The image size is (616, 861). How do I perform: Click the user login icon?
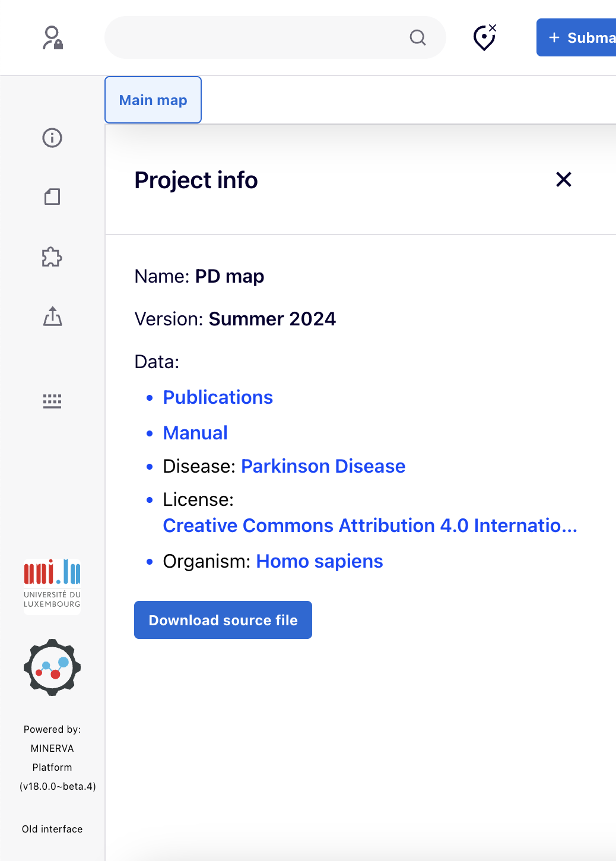pyautogui.click(x=52, y=37)
